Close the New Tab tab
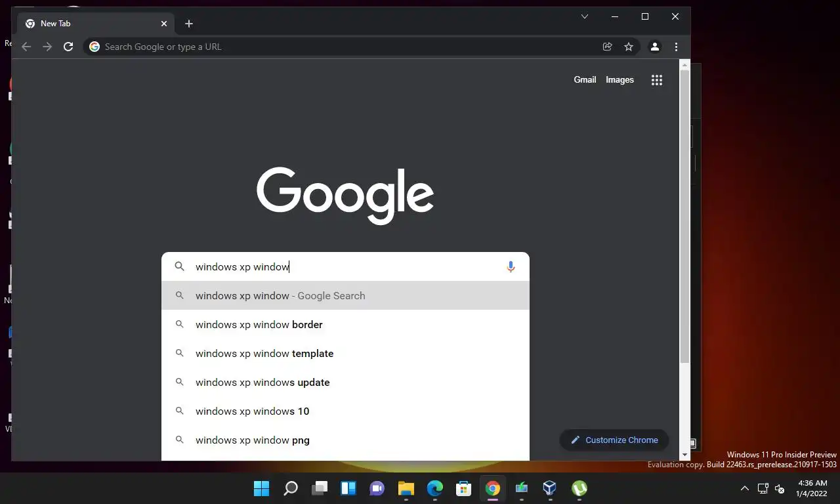Screen dimensions: 840x504 click(164, 24)
